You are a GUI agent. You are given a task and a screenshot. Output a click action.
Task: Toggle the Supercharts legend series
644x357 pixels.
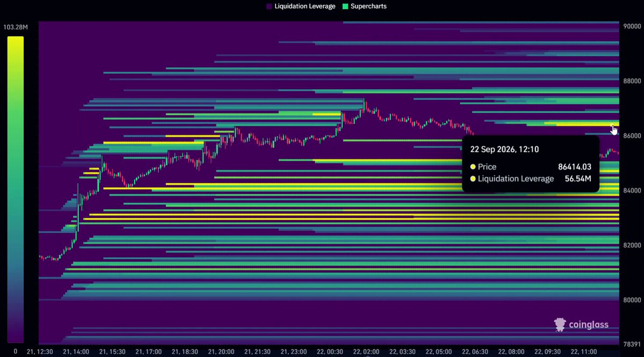[364, 6]
